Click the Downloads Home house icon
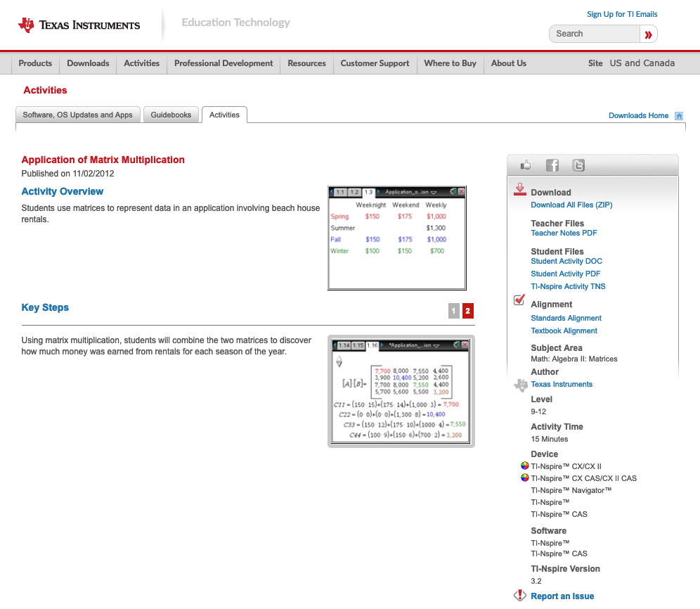 point(678,116)
